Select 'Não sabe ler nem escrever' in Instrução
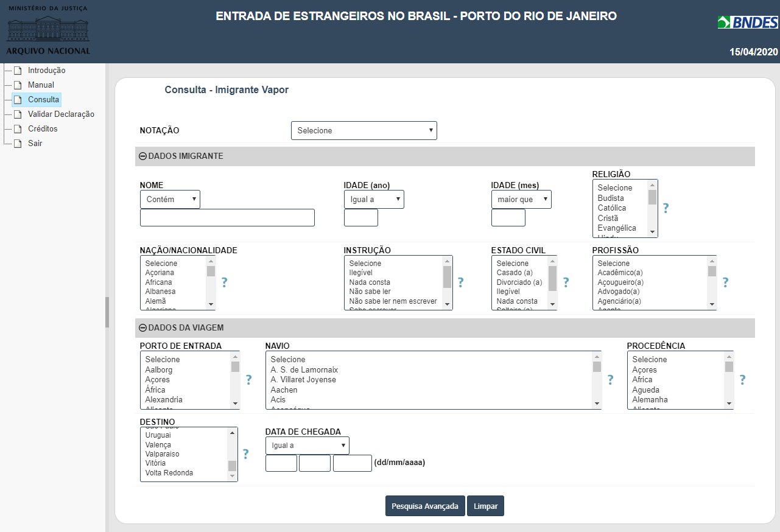Image resolution: width=780 pixels, height=532 pixels. tap(394, 301)
